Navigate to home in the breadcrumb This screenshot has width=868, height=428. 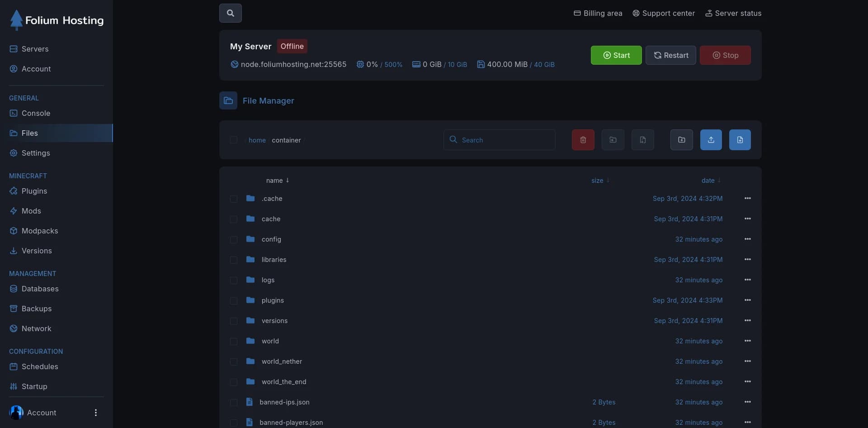click(257, 140)
